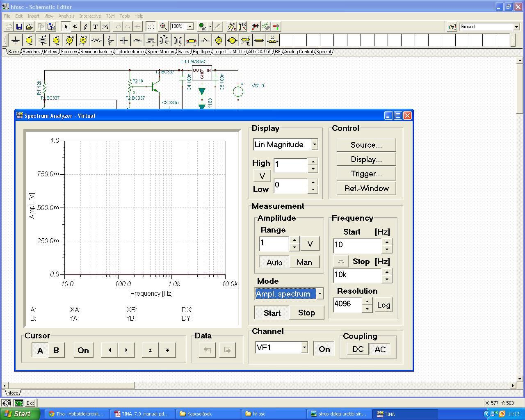525x420 pixels.
Task: Insert a fuse component
Action: 259,40
